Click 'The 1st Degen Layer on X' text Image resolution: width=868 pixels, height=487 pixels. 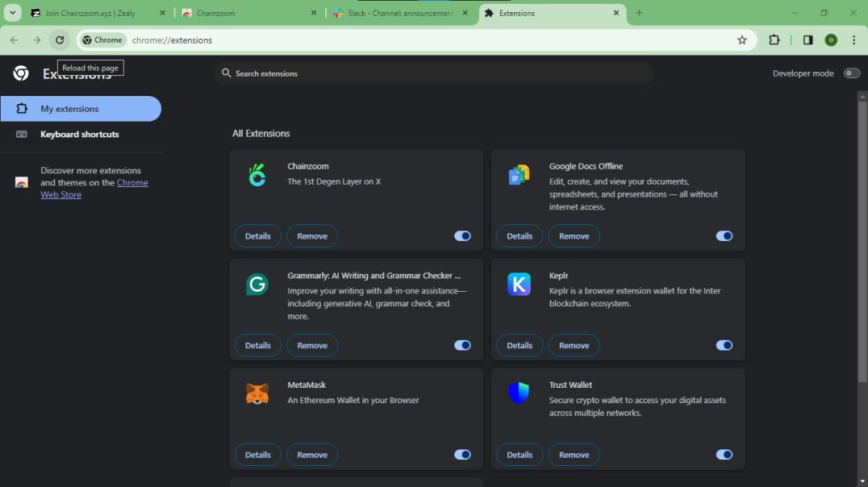[334, 181]
